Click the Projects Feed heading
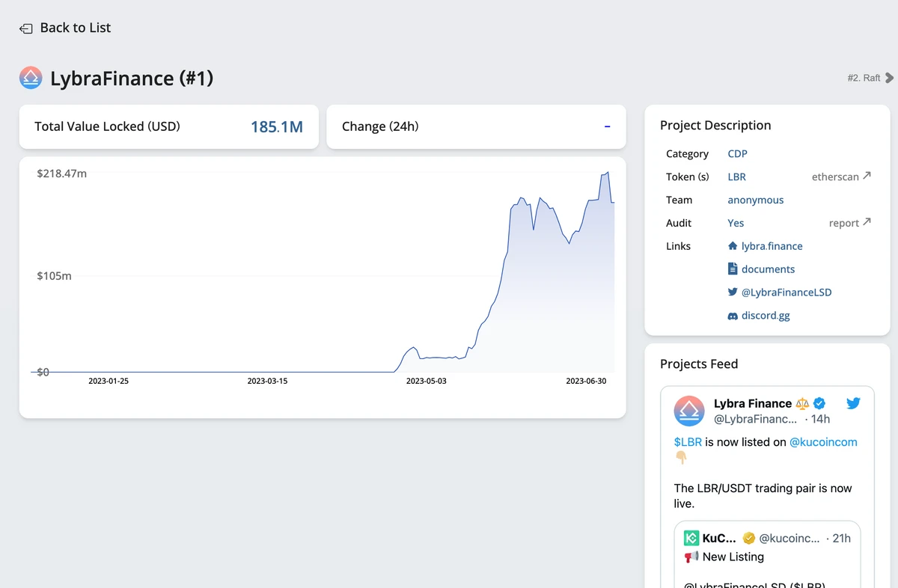 pyautogui.click(x=699, y=364)
